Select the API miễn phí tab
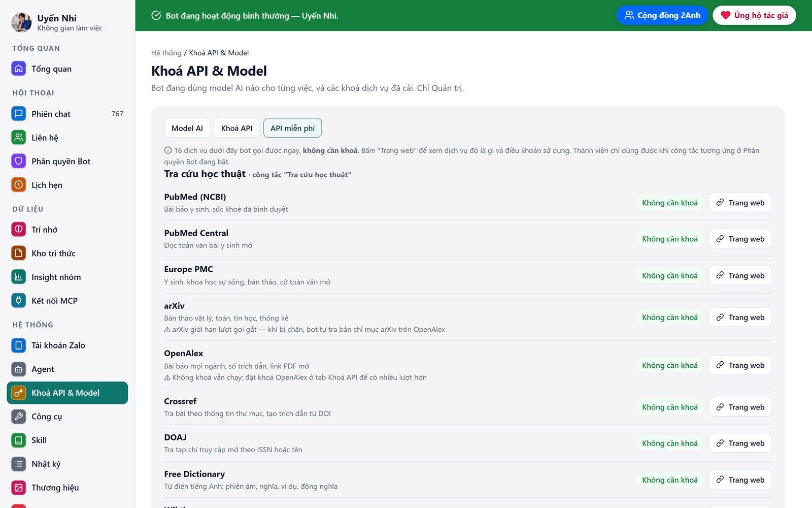This screenshot has height=508, width=812. click(292, 128)
